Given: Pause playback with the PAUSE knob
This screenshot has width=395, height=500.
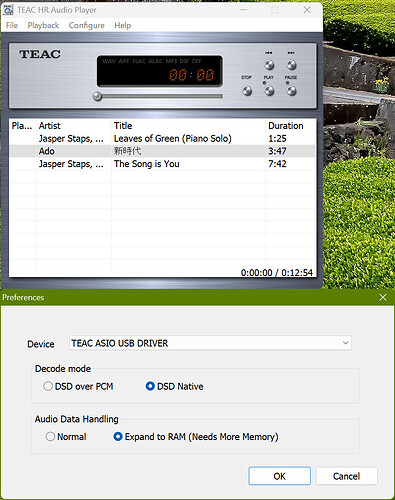Looking at the screenshot, I should 291,90.
